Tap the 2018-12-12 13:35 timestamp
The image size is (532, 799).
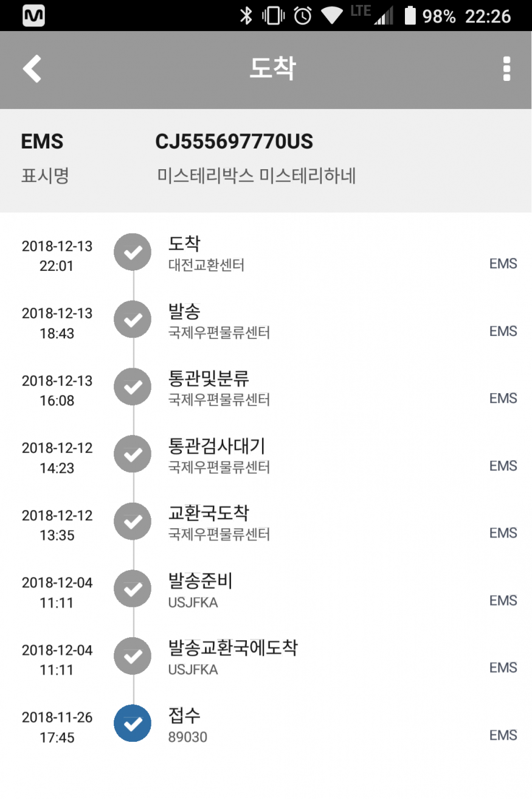coord(57,525)
